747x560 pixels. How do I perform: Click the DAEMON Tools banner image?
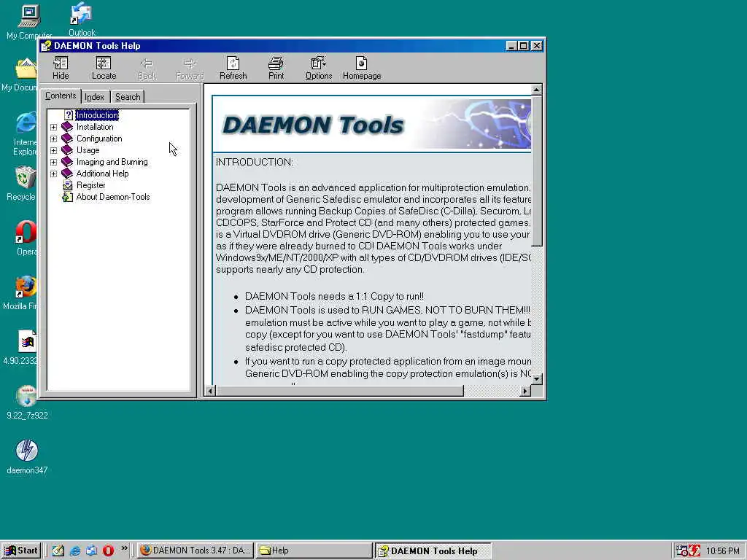(x=372, y=124)
